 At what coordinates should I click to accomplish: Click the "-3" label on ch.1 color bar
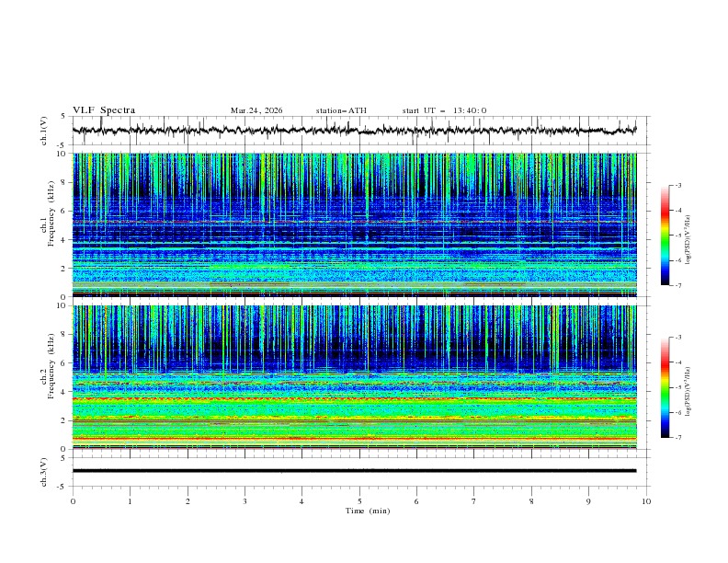point(678,185)
